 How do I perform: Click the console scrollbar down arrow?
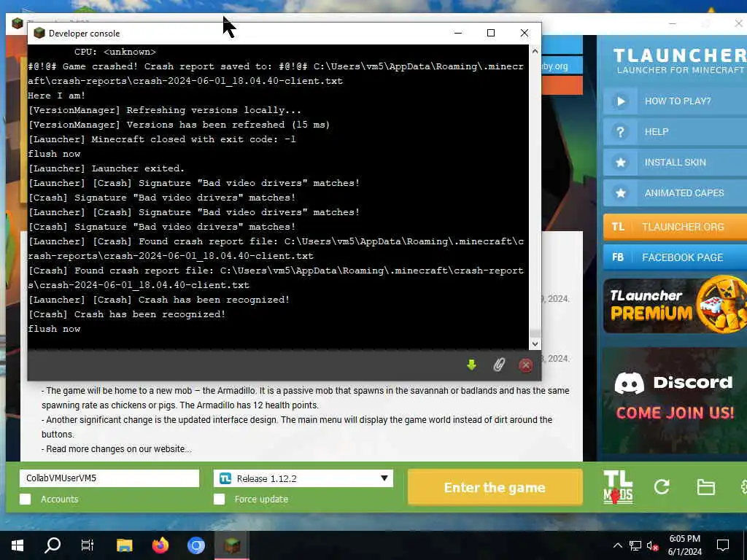(535, 343)
